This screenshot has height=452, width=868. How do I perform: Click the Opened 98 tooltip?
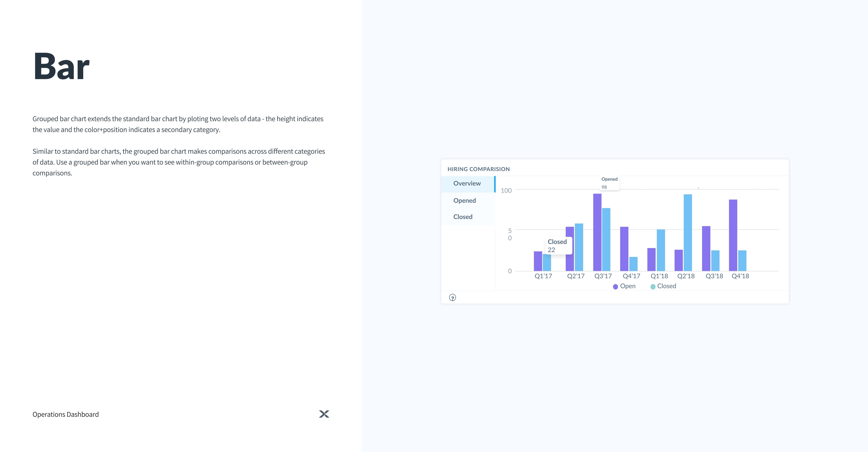[x=609, y=183]
